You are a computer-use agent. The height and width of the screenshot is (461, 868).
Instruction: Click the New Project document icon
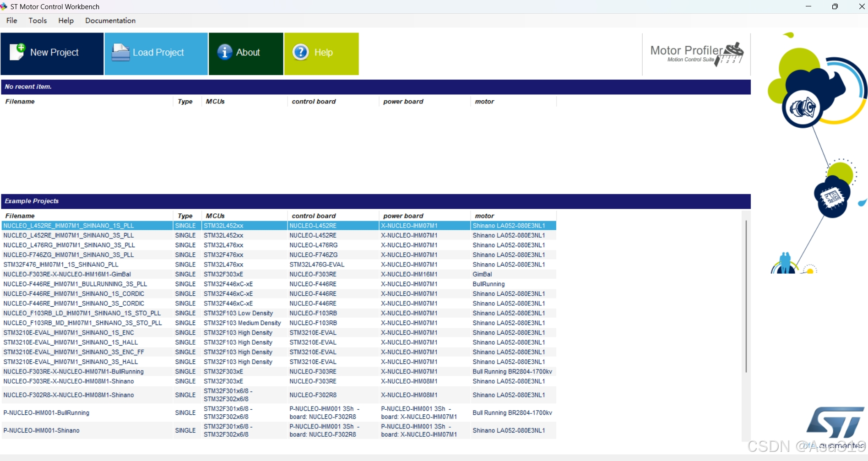pos(17,52)
